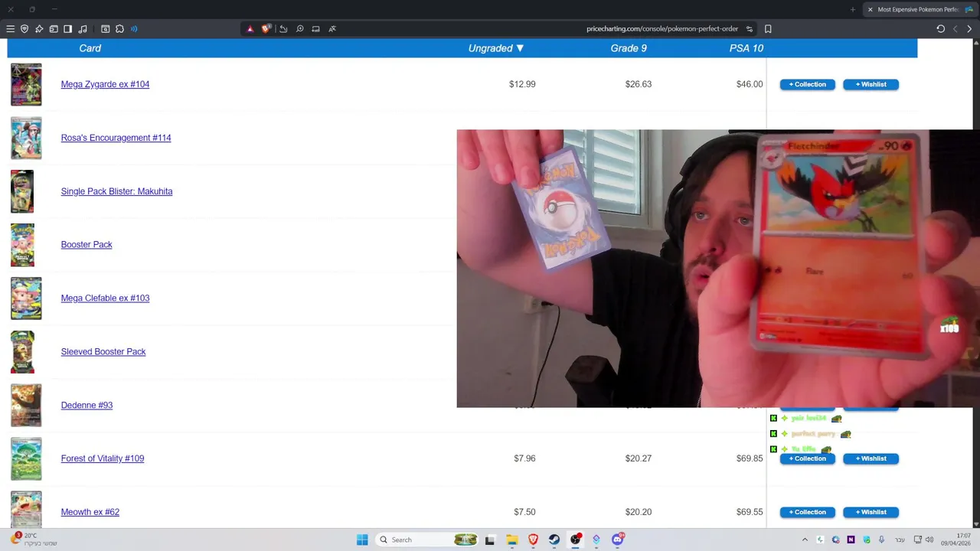This screenshot has height=551, width=980.
Task: Open File Explorer from the taskbar
Action: click(512, 540)
